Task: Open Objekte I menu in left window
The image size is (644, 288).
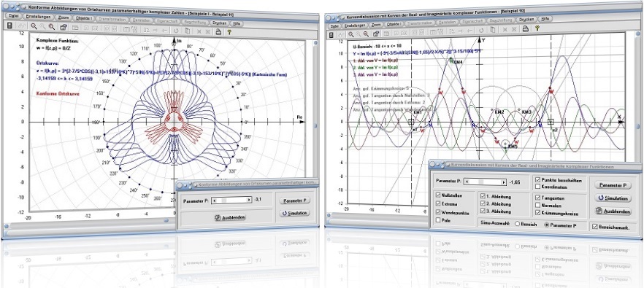Action: pyautogui.click(x=83, y=19)
